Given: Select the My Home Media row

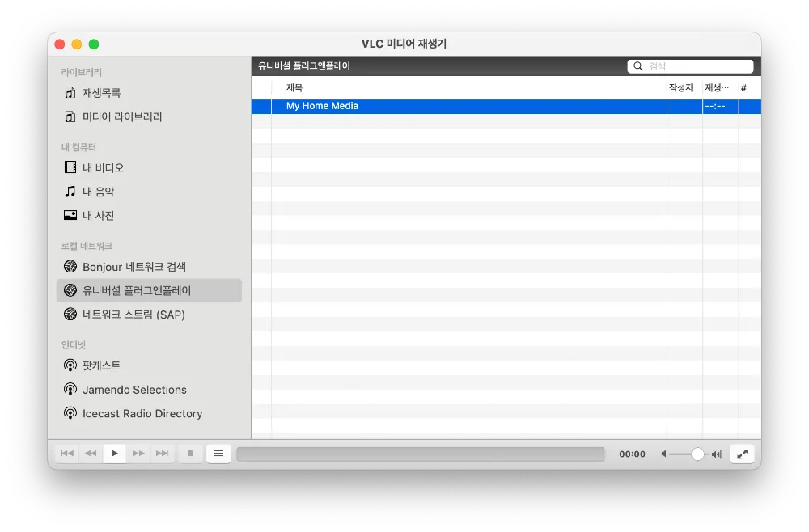Looking at the screenshot, I should [506, 106].
